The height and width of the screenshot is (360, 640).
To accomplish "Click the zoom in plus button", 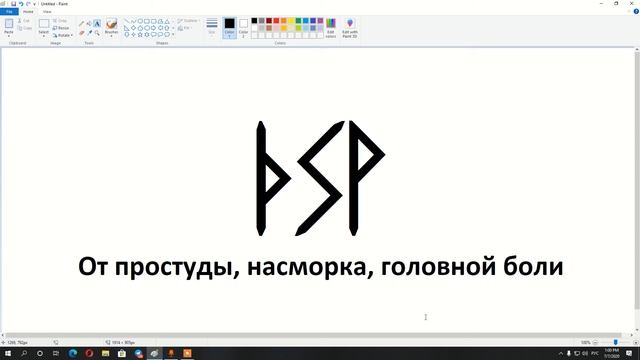I will (636, 342).
